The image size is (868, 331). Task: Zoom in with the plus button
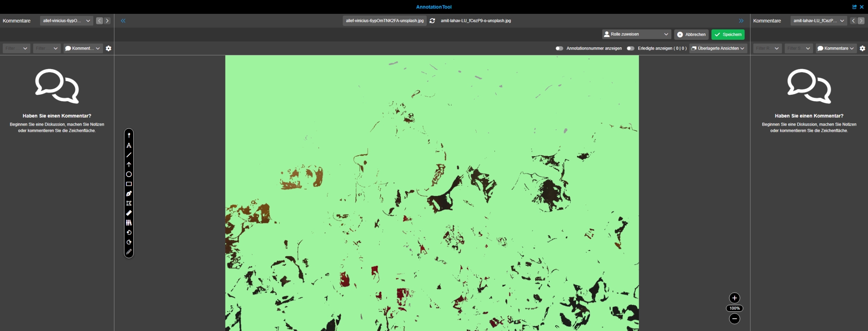point(734,298)
